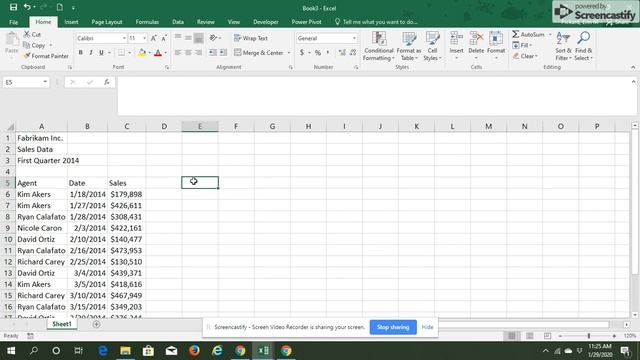Open Cell Styles gallery
This screenshot has height=360, width=640.
click(432, 46)
